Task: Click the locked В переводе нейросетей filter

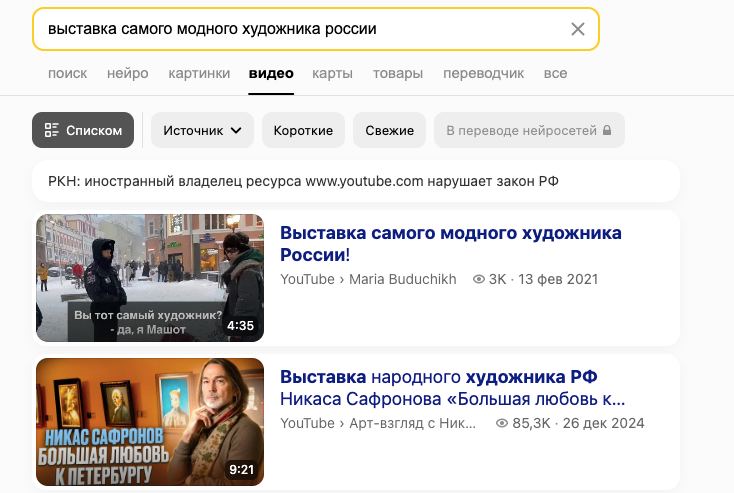Action: (529, 130)
